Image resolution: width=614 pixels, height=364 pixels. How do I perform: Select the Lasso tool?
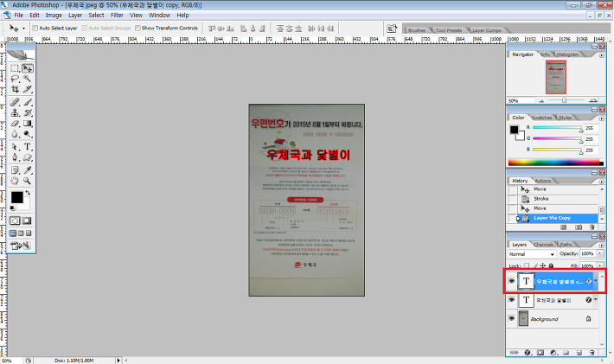pyautogui.click(x=15, y=79)
